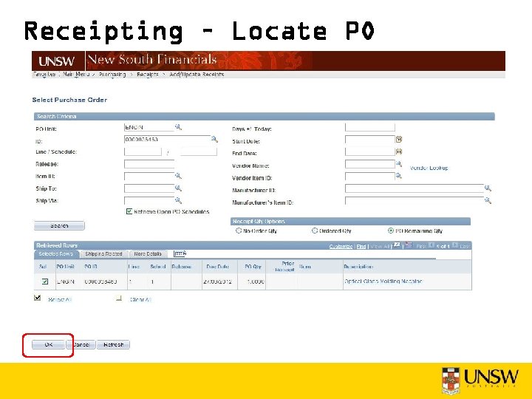Open Item ID lookup magnifier
This screenshot has width=532, height=399.
point(178,176)
